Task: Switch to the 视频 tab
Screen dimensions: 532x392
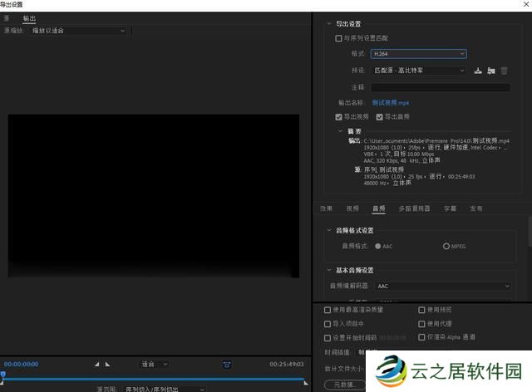Action: (352, 208)
